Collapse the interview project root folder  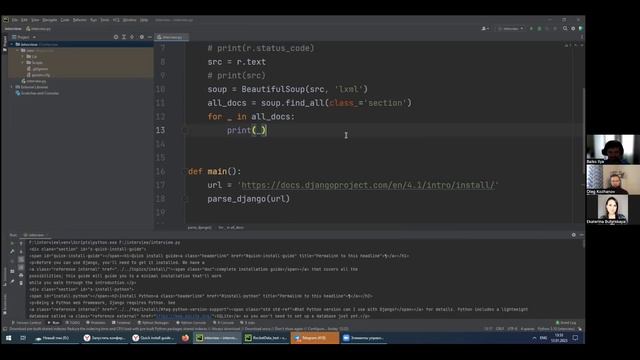tap(12, 44)
